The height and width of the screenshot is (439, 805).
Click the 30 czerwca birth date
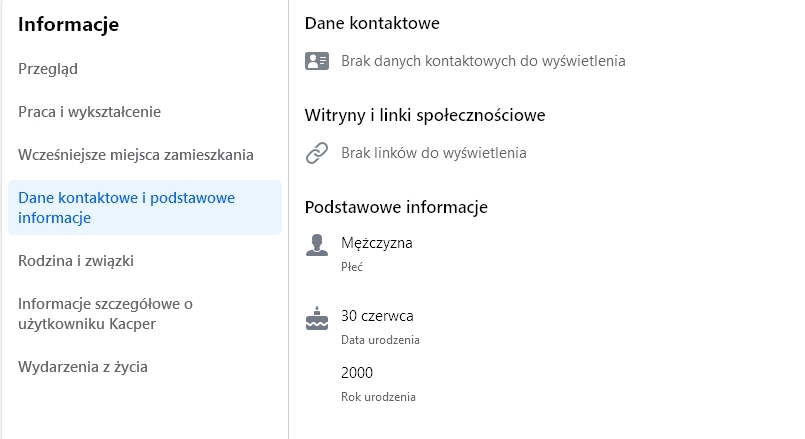coord(377,316)
